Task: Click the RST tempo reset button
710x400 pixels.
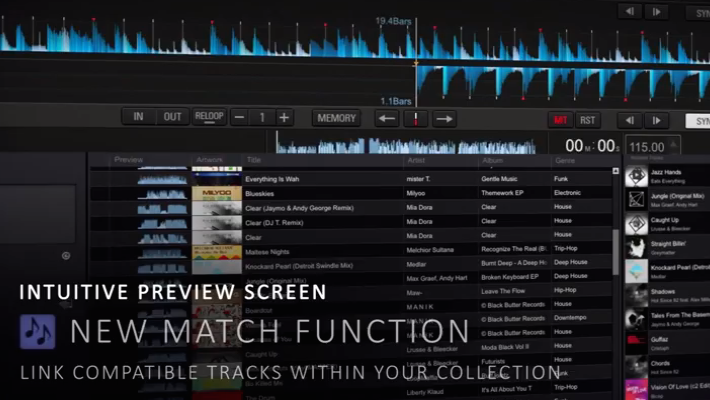Action: pos(587,120)
